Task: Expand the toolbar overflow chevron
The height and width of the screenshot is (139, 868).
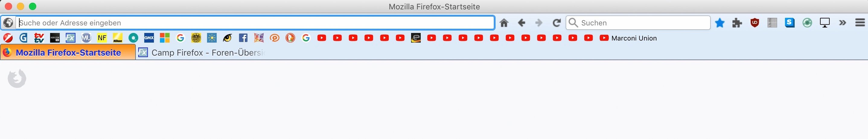Action: pos(843,23)
